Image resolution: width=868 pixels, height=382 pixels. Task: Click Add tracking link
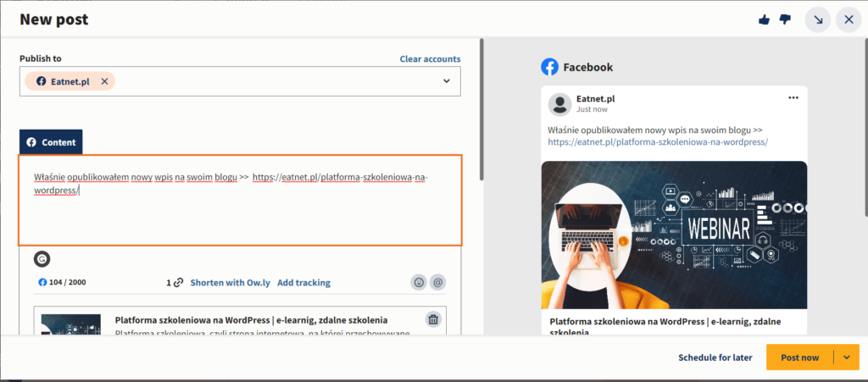click(303, 283)
